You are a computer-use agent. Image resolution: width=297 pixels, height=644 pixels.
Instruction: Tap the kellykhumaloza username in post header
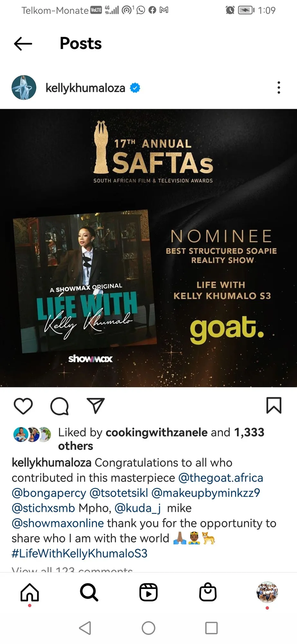pyautogui.click(x=85, y=88)
